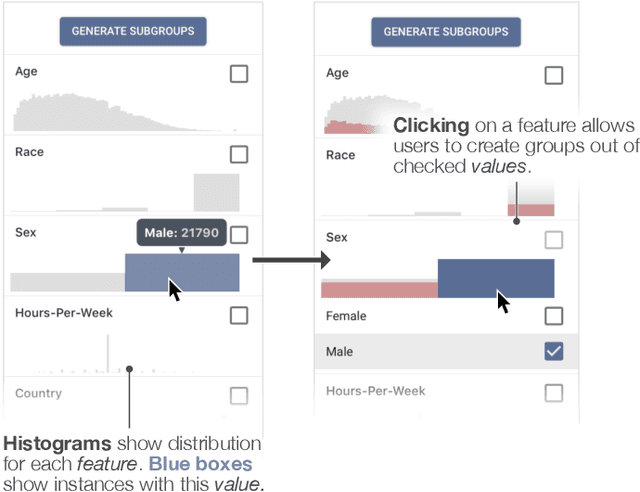The image size is (640, 492).
Task: Select the Female value checkbox
Action: click(553, 316)
